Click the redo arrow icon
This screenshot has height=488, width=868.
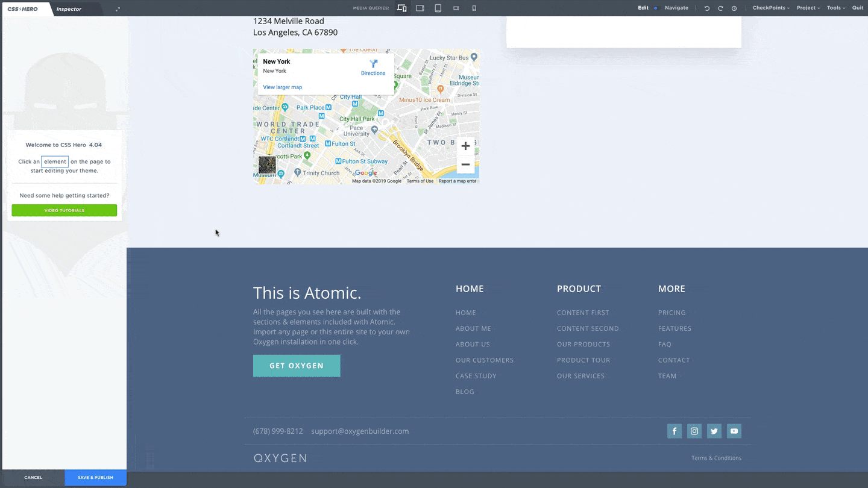(x=720, y=8)
